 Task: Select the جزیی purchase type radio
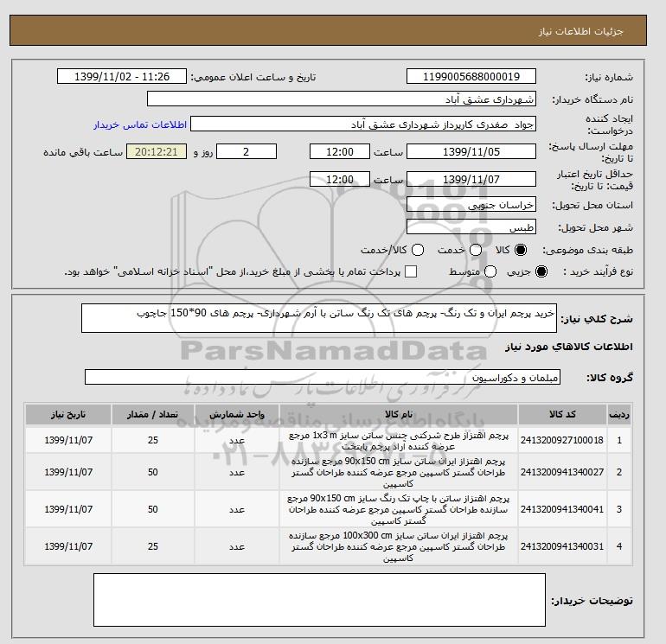[x=541, y=271]
